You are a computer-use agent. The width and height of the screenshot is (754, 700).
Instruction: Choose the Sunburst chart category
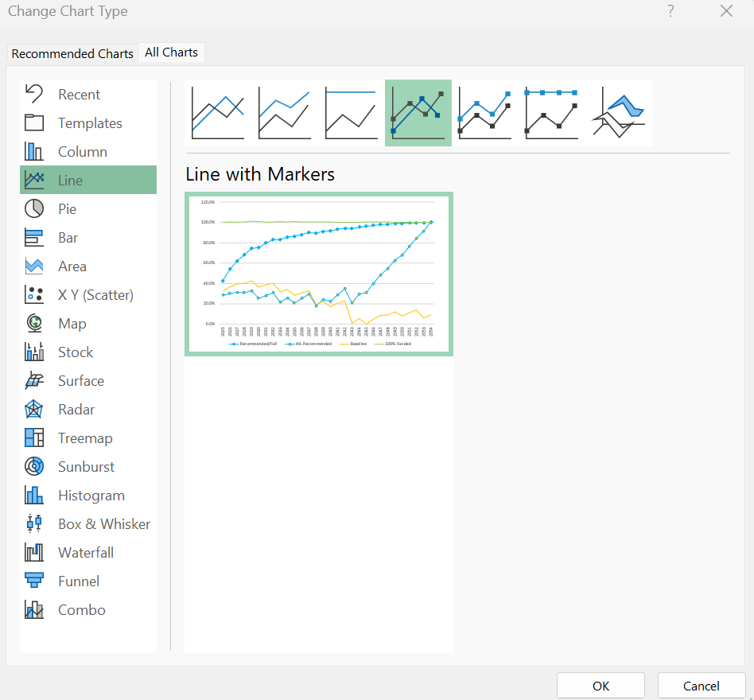pyautogui.click(x=87, y=467)
